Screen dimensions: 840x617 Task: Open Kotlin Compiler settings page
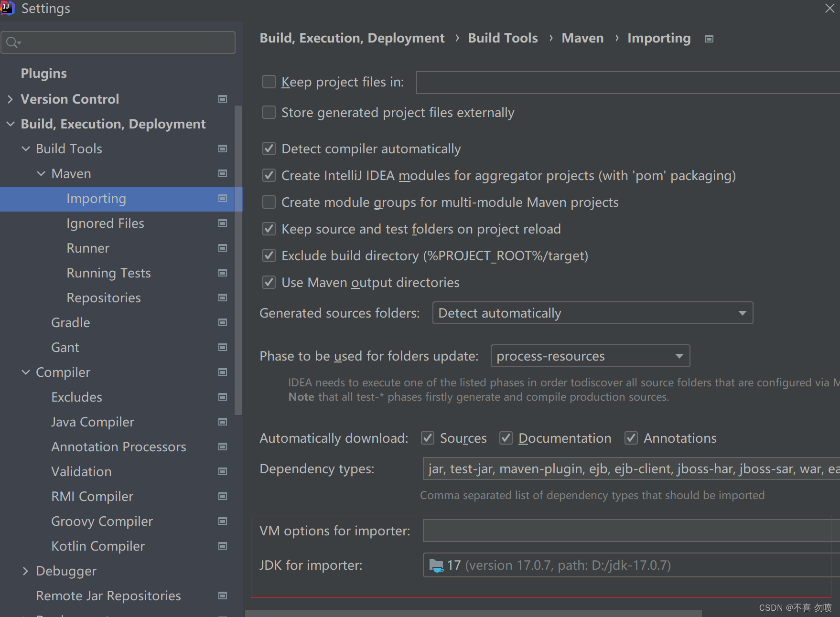98,546
